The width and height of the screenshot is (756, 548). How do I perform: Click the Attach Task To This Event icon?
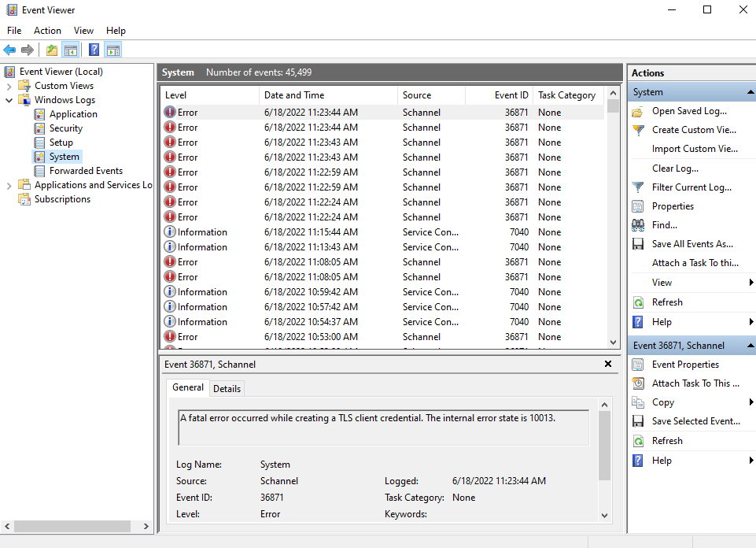(x=638, y=383)
